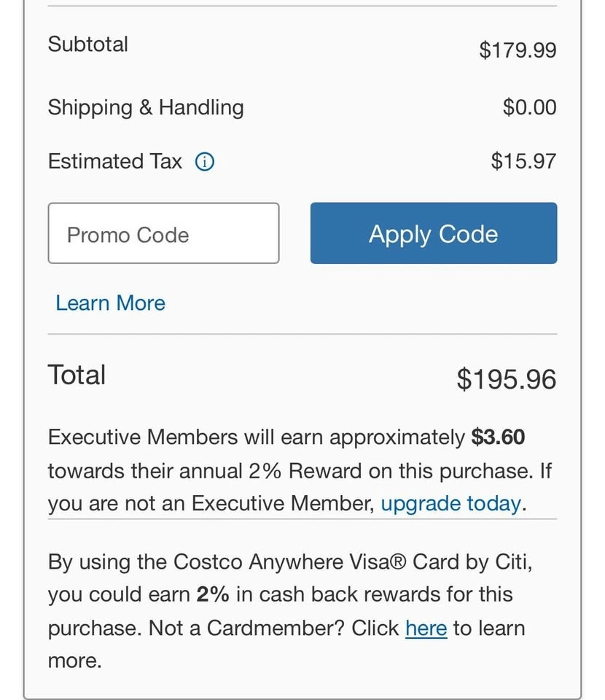Click the Estimated Tax info icon
This screenshot has width=605, height=700.
[x=205, y=161]
